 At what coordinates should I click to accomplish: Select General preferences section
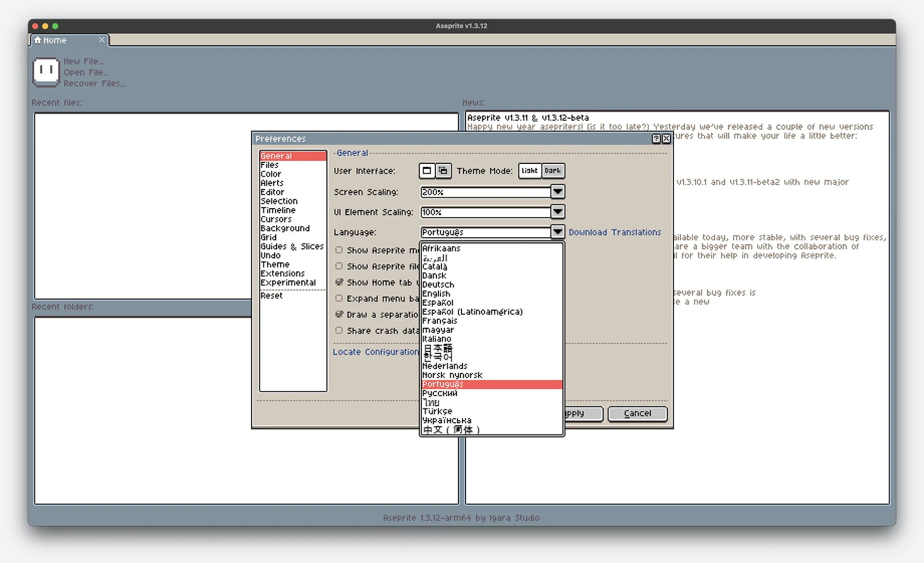[293, 156]
